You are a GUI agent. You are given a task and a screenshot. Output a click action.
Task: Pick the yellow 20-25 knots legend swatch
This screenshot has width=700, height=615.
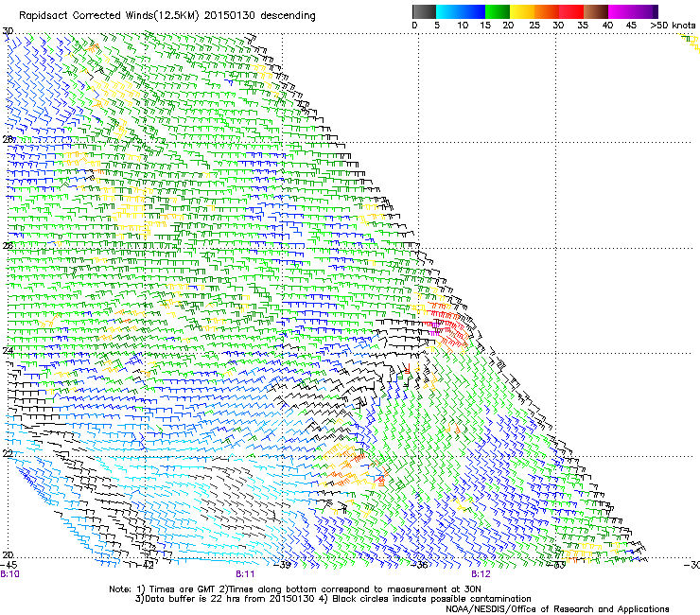point(522,11)
